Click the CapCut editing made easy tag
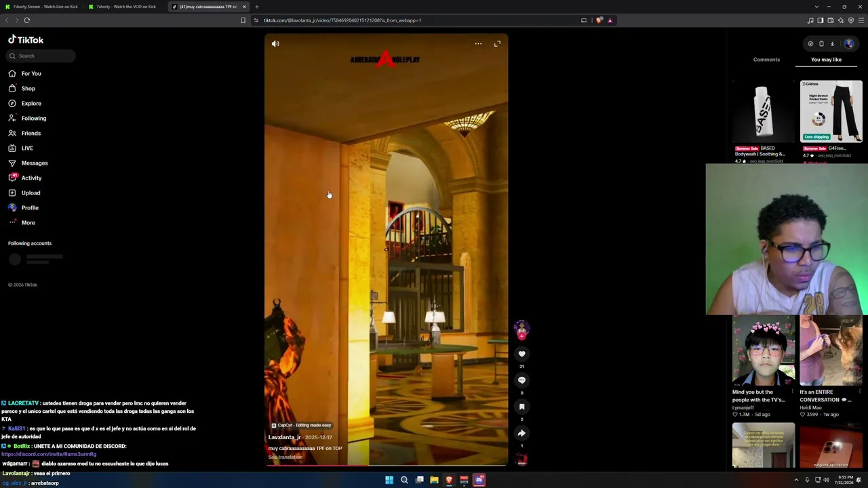 coord(301,425)
